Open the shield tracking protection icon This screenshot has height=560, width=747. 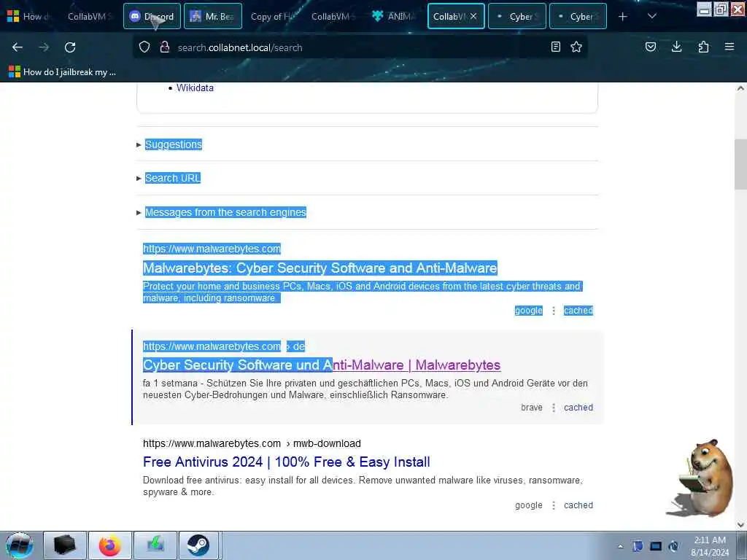click(144, 47)
